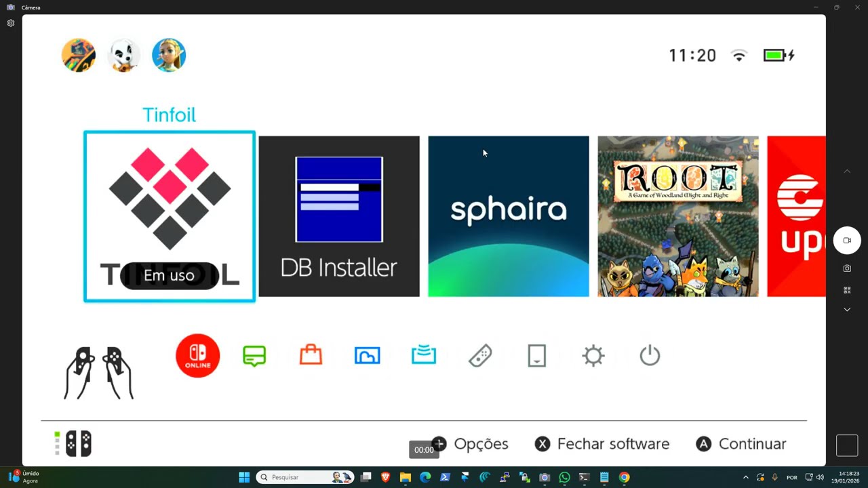The image size is (868, 488).
Task: Open volume control in system tray
Action: pos(821,477)
